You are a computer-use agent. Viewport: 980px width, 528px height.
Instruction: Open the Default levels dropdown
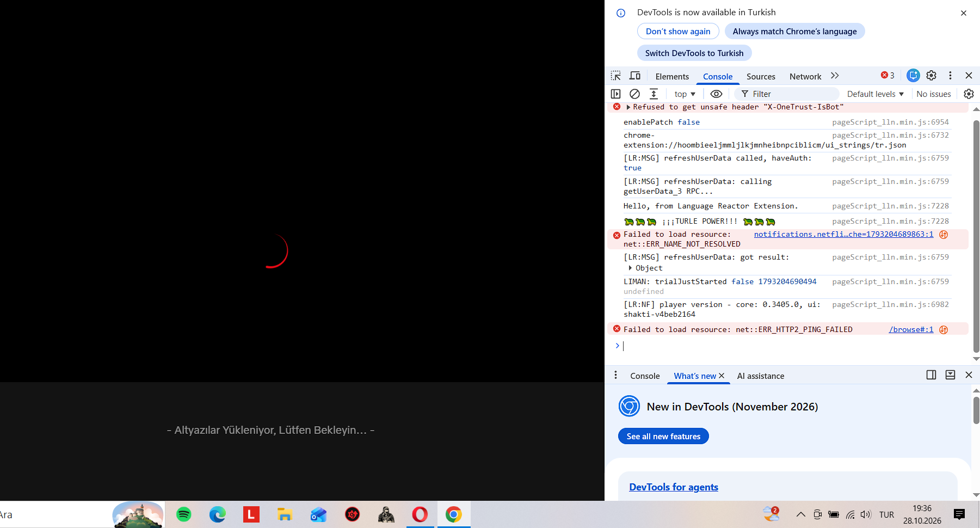click(875, 94)
